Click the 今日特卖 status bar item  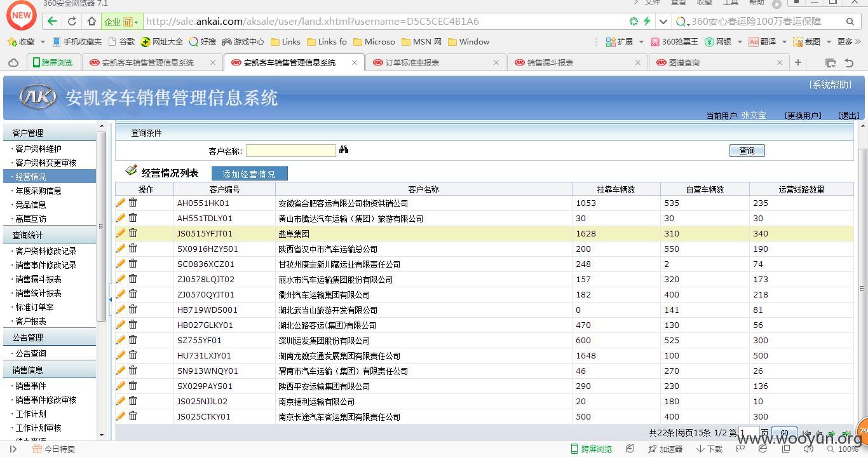(53, 449)
